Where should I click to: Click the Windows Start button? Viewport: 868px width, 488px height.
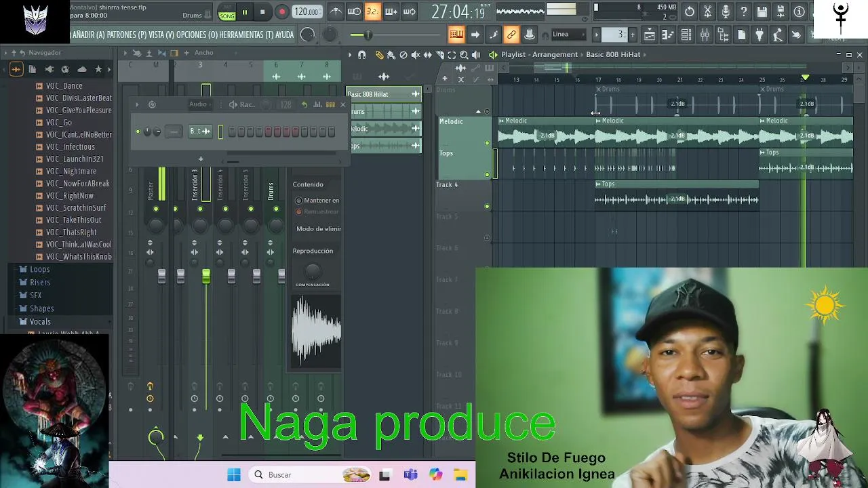(234, 475)
